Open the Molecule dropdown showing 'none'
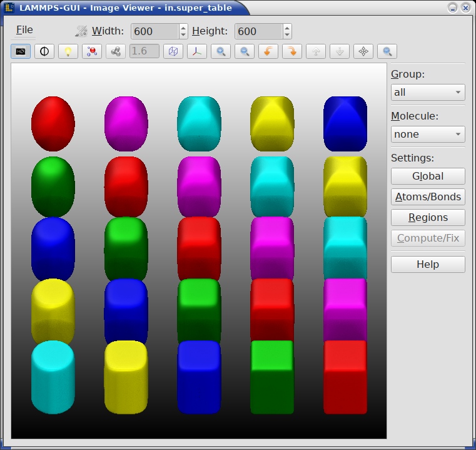476x450 pixels. tap(428, 134)
